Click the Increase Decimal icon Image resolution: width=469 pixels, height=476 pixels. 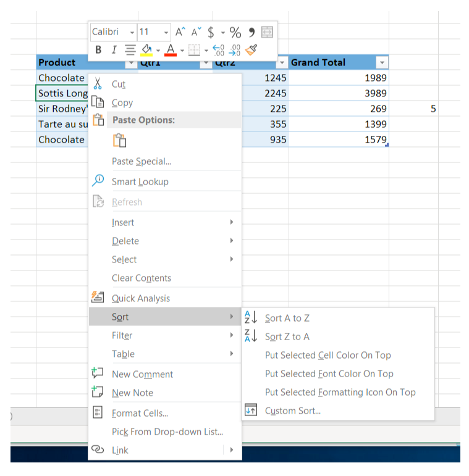coord(218,50)
